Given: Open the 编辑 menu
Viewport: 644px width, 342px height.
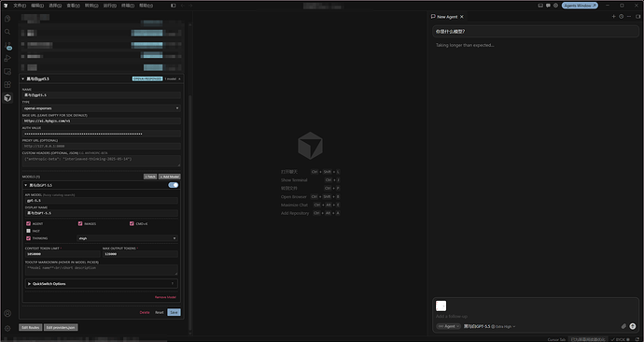Looking at the screenshot, I should coord(37,6).
